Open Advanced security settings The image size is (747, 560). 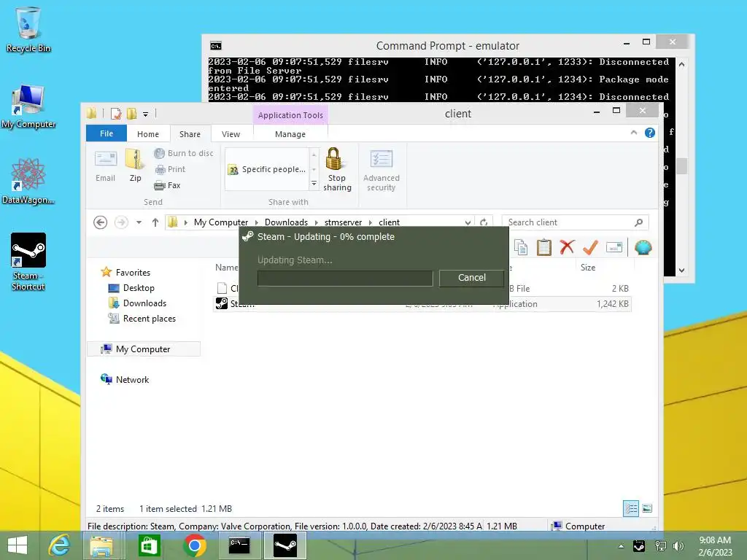381,170
